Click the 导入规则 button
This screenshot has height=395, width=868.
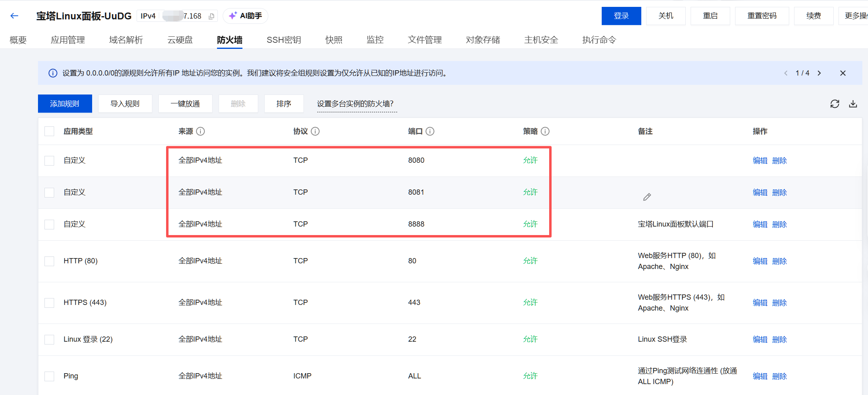pyautogui.click(x=125, y=104)
